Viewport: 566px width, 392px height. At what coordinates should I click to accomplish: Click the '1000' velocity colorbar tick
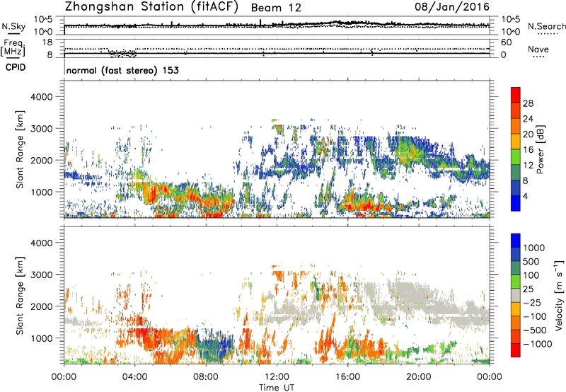[x=534, y=248]
